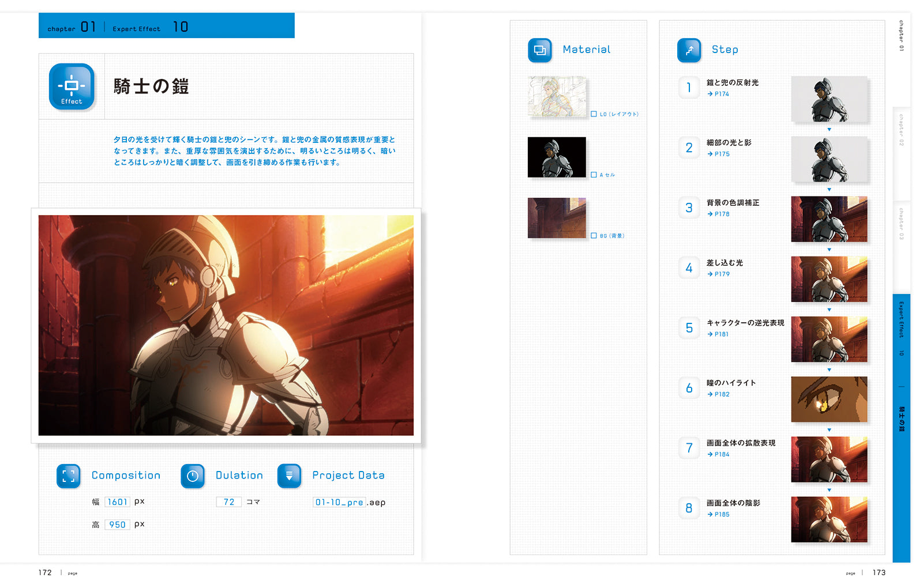
Task: Click step number 3 badge
Action: 689,208
